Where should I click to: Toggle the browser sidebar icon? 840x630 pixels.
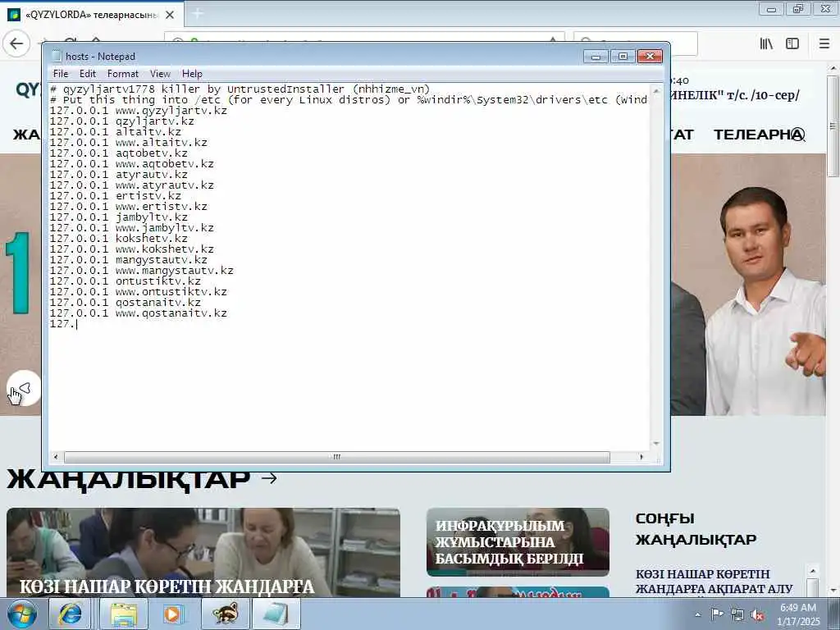coord(792,43)
